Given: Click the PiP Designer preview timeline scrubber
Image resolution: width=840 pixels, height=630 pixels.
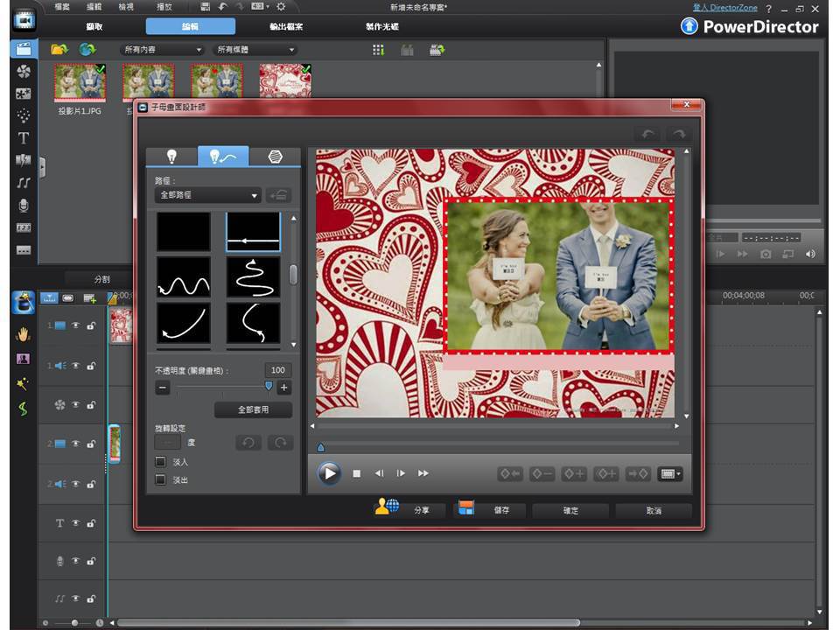Looking at the screenshot, I should (320, 447).
